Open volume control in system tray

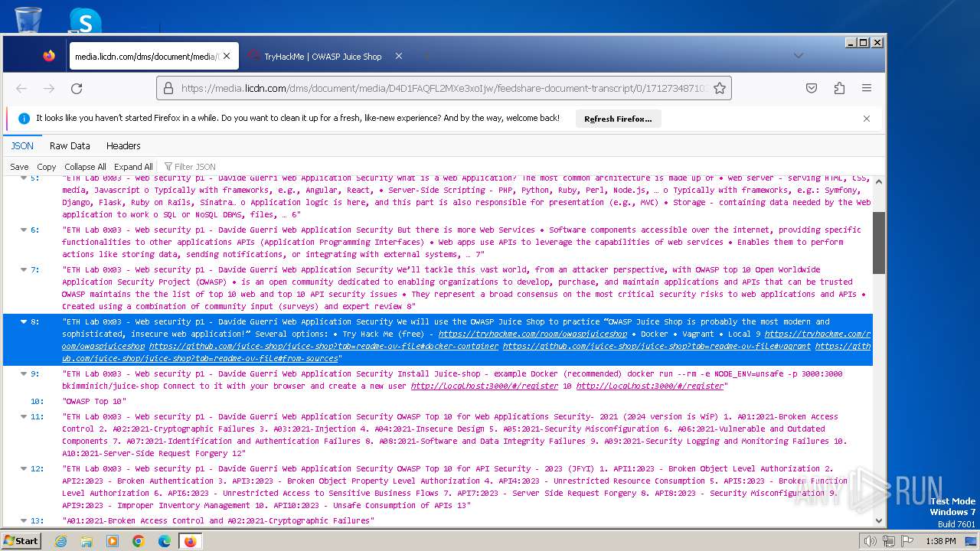pyautogui.click(x=870, y=541)
